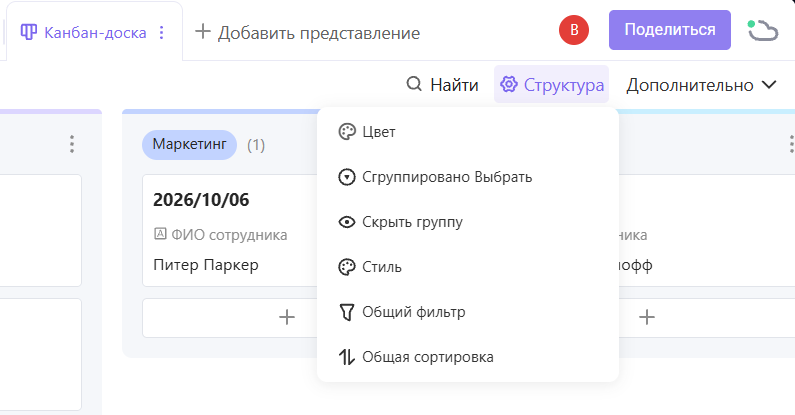Viewport: 795px width, 415px height.
Task: Click the sort arrows icon for сортировка
Action: pos(347,357)
